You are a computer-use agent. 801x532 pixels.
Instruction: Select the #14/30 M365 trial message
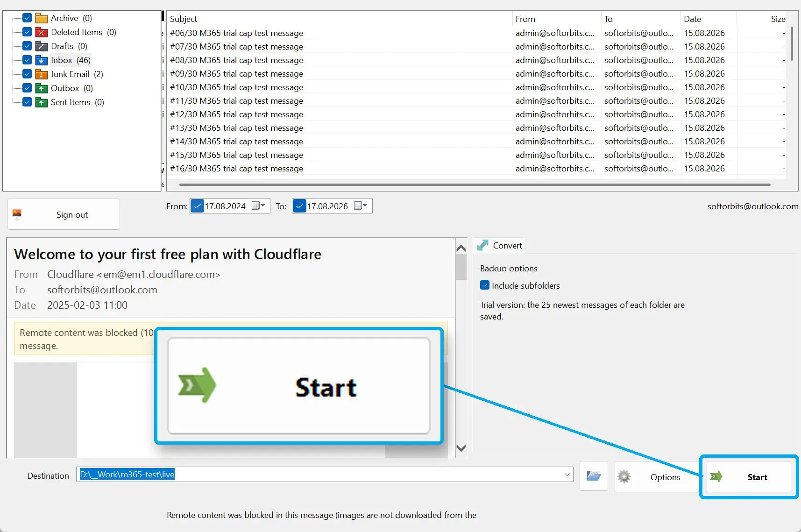pyautogui.click(x=476, y=142)
